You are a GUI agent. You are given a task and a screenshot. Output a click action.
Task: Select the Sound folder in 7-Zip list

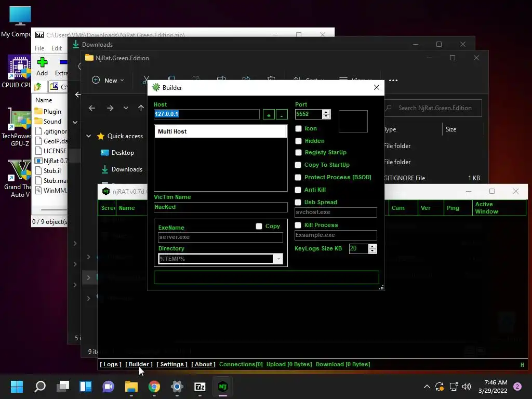pos(48,122)
